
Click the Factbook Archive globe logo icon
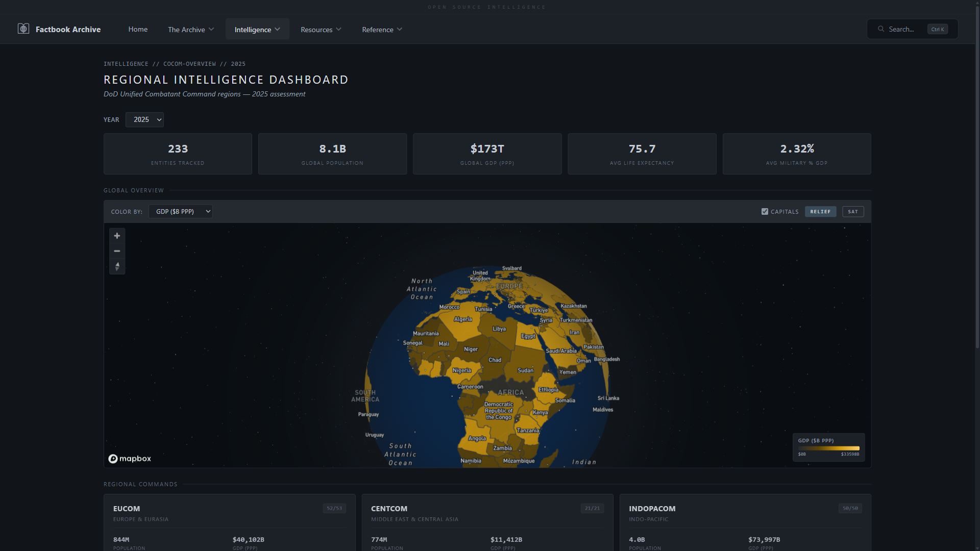point(23,29)
